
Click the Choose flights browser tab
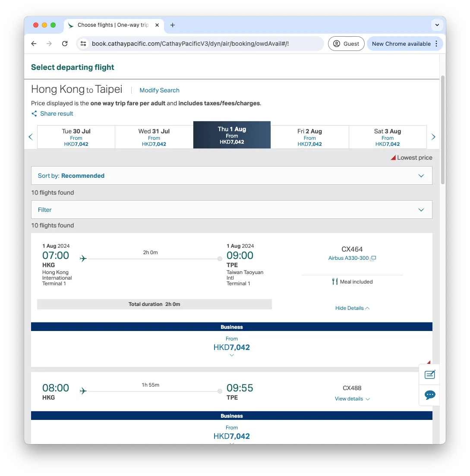(114, 25)
